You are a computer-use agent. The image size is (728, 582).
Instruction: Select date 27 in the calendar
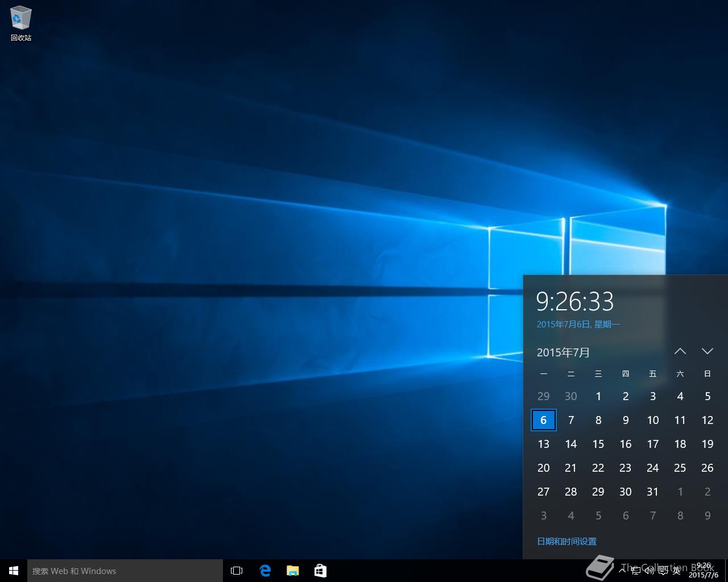tap(544, 492)
